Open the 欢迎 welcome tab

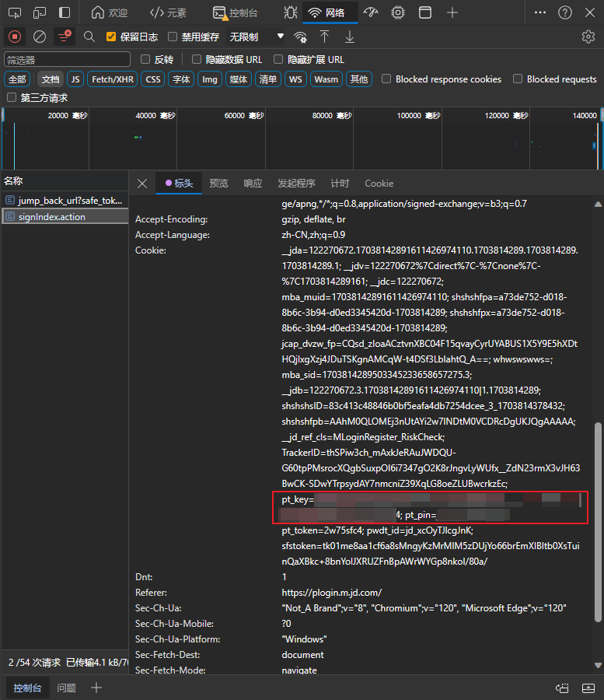(110, 12)
